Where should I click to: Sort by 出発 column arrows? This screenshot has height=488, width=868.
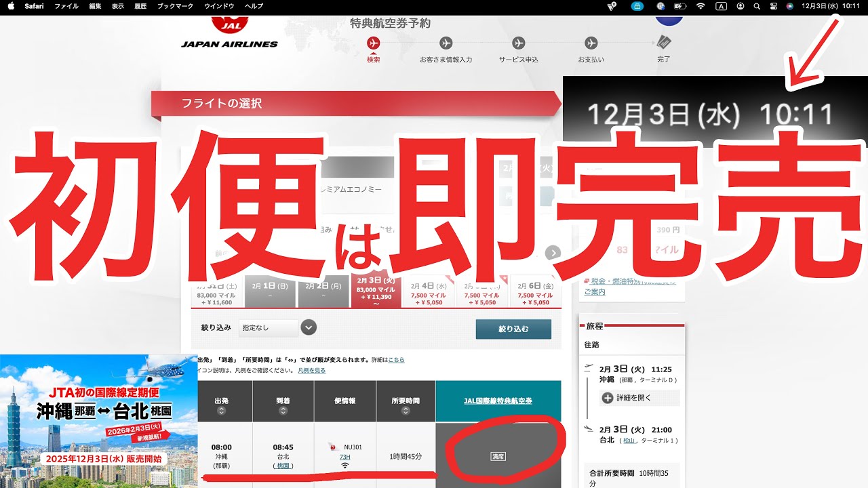coord(221,411)
